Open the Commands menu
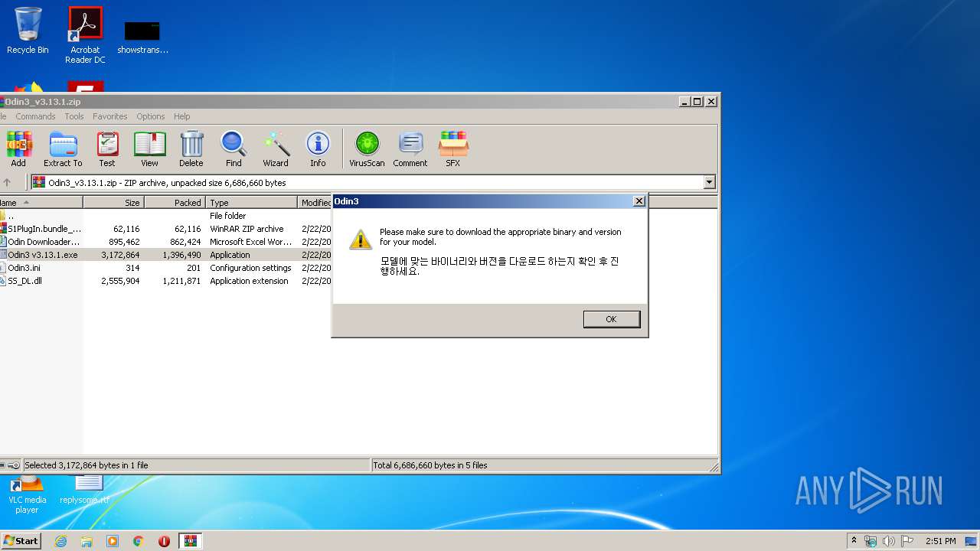The width and height of the screenshot is (980, 551). [x=35, y=116]
